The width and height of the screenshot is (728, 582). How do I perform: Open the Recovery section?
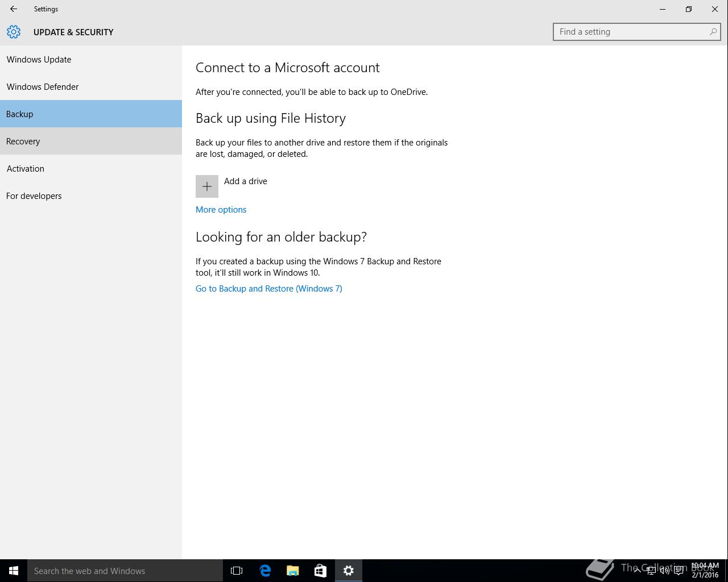(91, 141)
